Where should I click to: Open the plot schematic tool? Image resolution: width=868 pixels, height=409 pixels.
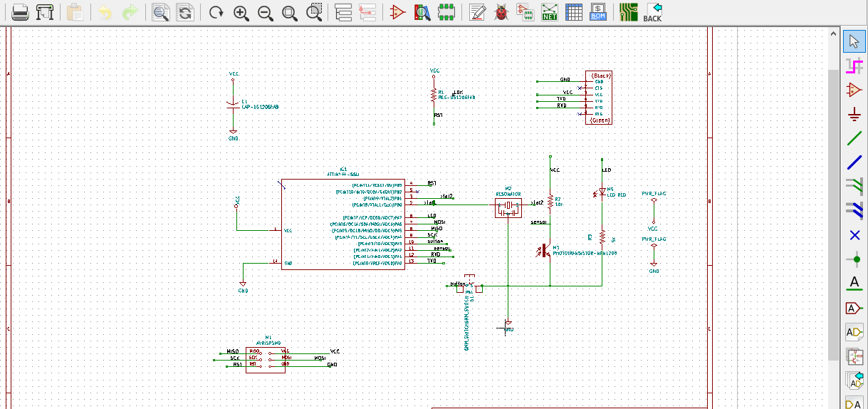coord(44,12)
